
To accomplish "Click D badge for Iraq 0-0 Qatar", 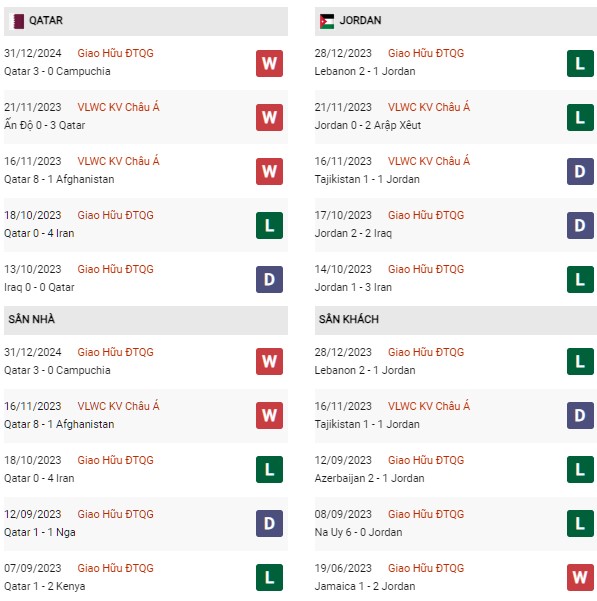I will coord(269,279).
